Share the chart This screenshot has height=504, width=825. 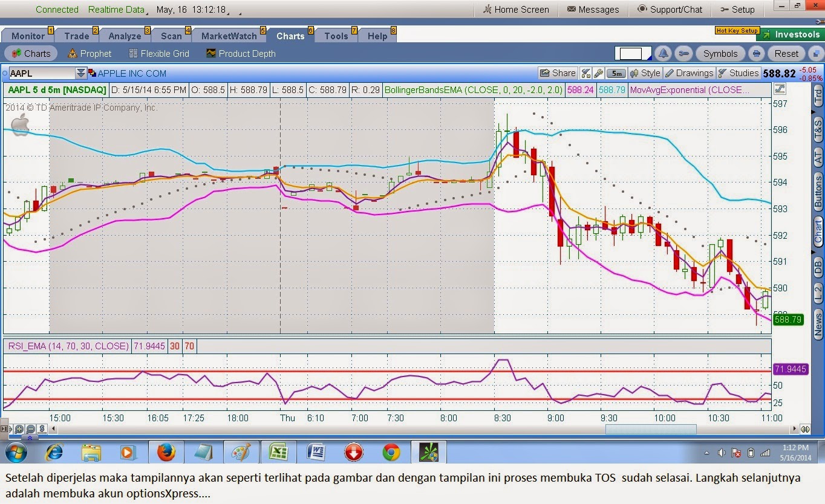pyautogui.click(x=558, y=73)
